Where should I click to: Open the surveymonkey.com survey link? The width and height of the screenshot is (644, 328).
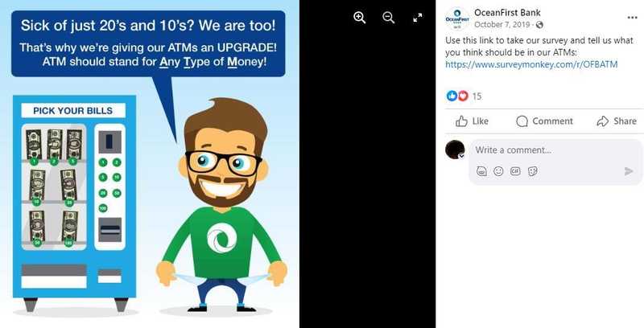(x=531, y=64)
